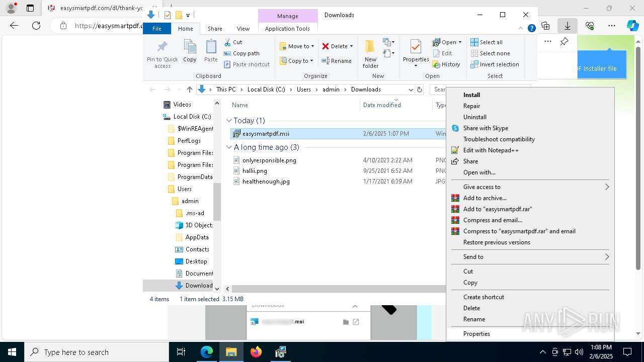Screen dimensions: 644x362
Task: Click Users in the address breadcrumb
Action: pos(304,89)
